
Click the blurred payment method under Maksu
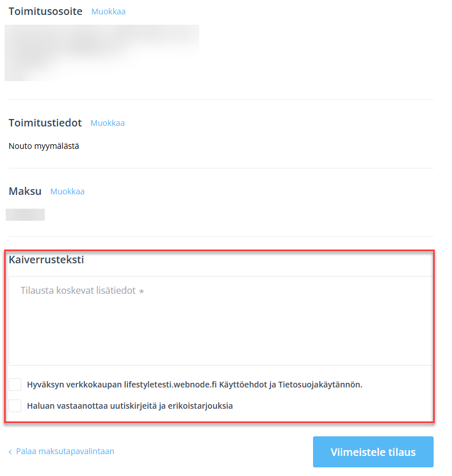25,214
